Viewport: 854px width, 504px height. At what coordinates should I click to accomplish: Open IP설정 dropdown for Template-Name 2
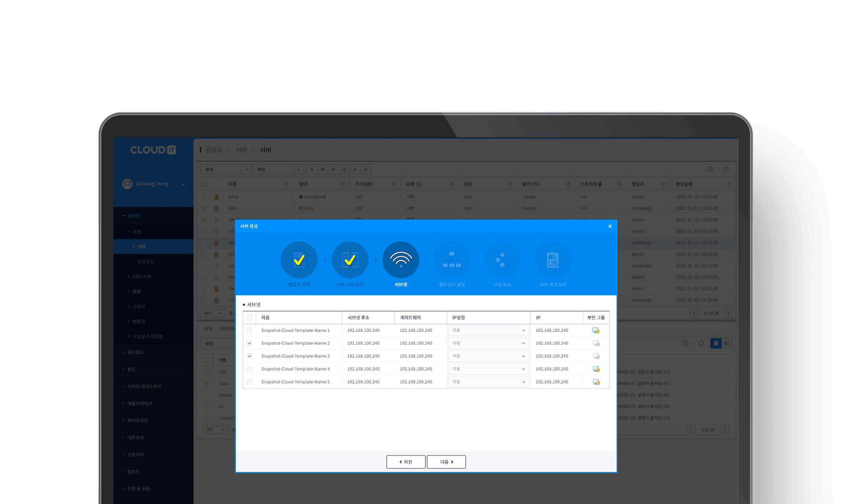click(x=488, y=343)
